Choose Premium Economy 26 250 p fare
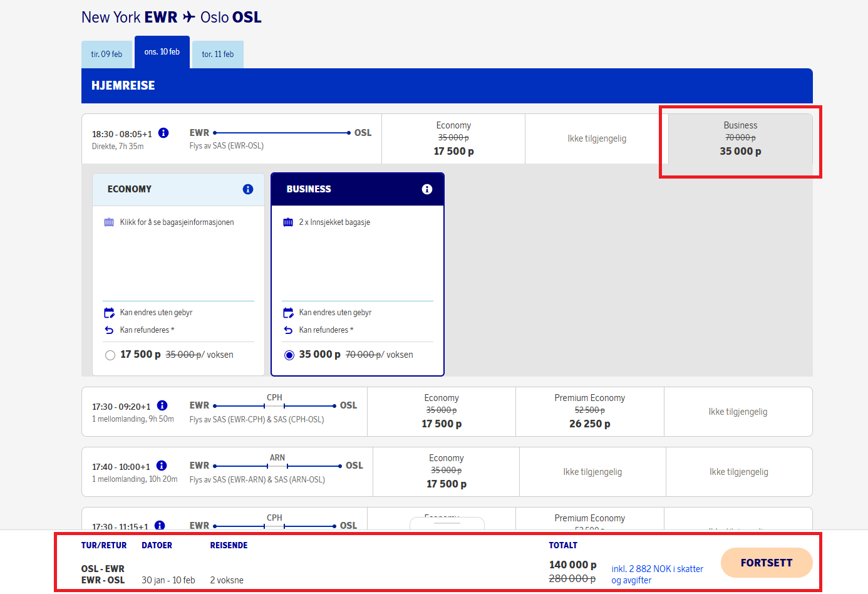Screen dimensions: 868x594 590,412
